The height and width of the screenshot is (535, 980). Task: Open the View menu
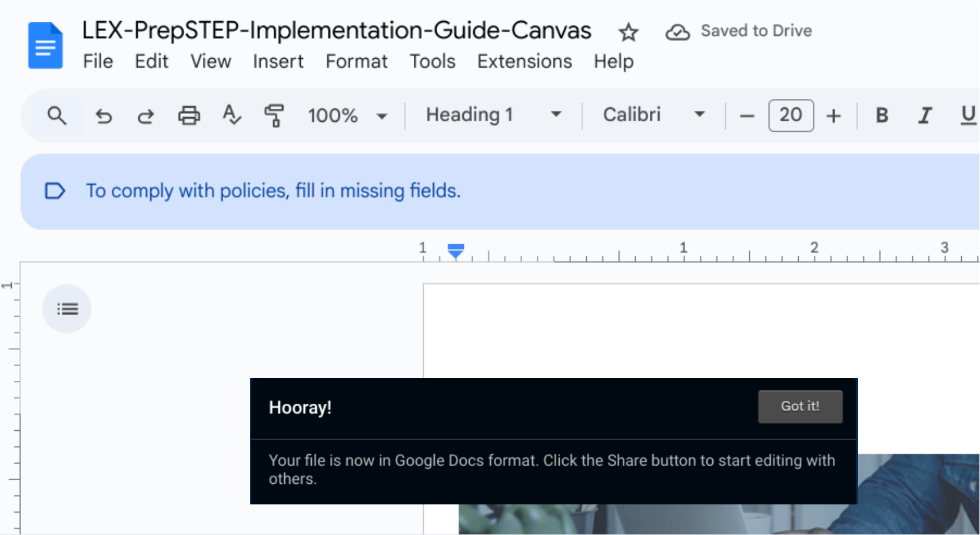[x=211, y=61]
